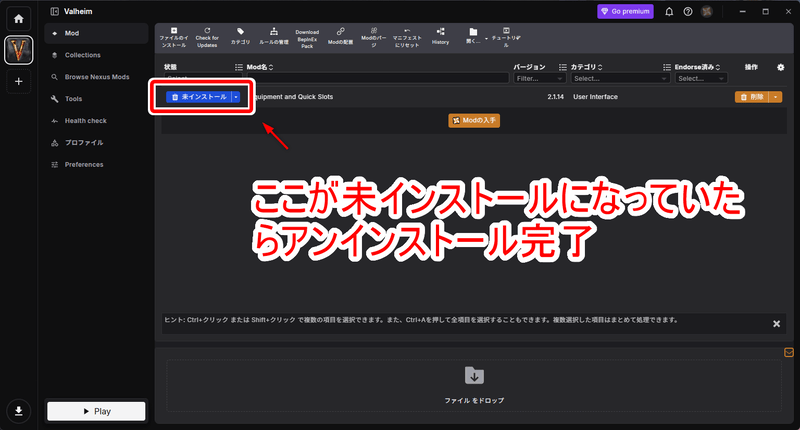Image resolution: width=800 pixels, height=430 pixels.
Task: Open the History toolbar icon
Action: click(440, 38)
